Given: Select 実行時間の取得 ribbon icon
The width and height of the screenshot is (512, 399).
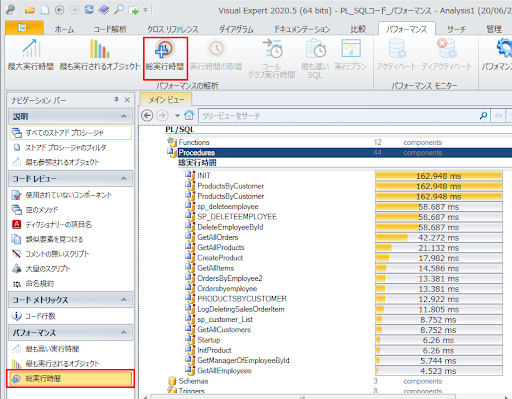Looking at the screenshot, I should (x=216, y=55).
